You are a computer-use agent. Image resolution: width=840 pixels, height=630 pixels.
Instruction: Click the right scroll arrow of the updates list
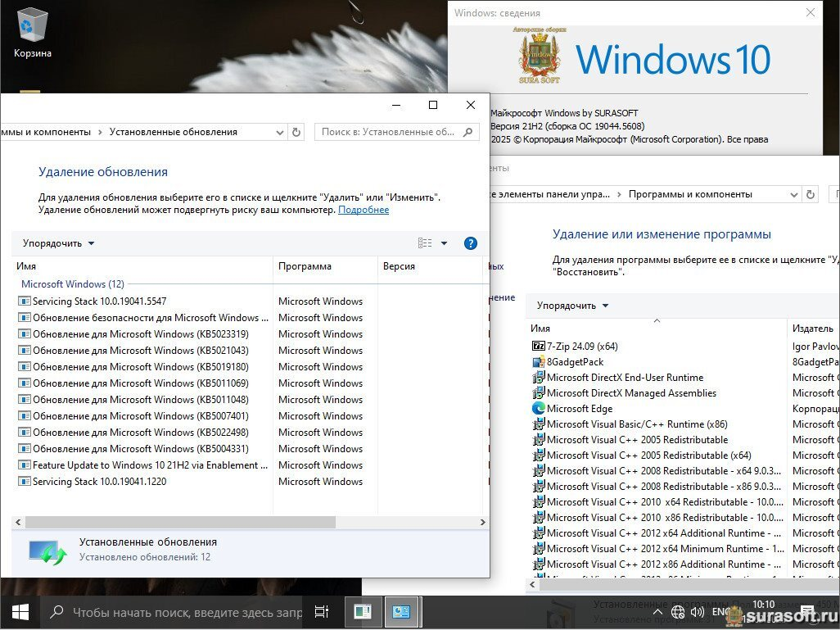pos(483,522)
